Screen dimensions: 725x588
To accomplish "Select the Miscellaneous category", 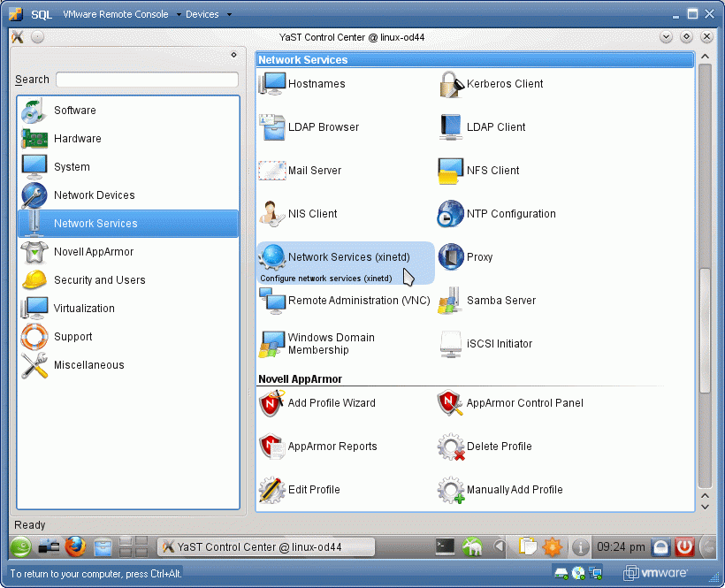I will (128, 365).
